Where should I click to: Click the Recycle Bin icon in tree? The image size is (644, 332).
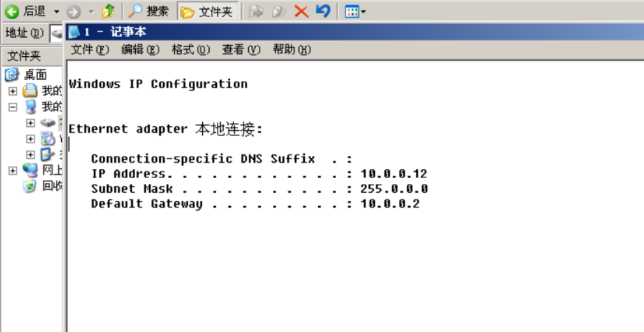click(29, 186)
